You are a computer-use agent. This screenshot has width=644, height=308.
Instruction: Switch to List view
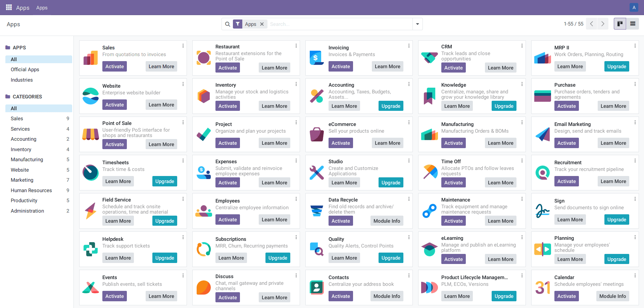coord(633,24)
